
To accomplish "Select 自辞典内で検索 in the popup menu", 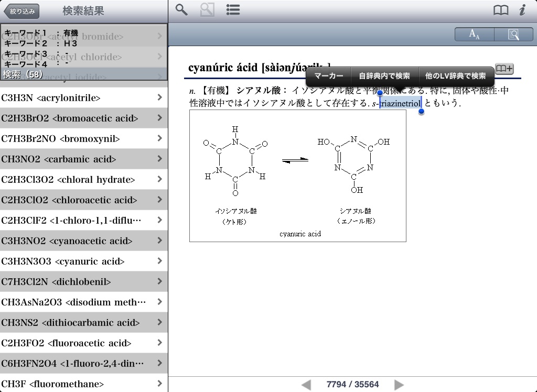I will coord(384,76).
